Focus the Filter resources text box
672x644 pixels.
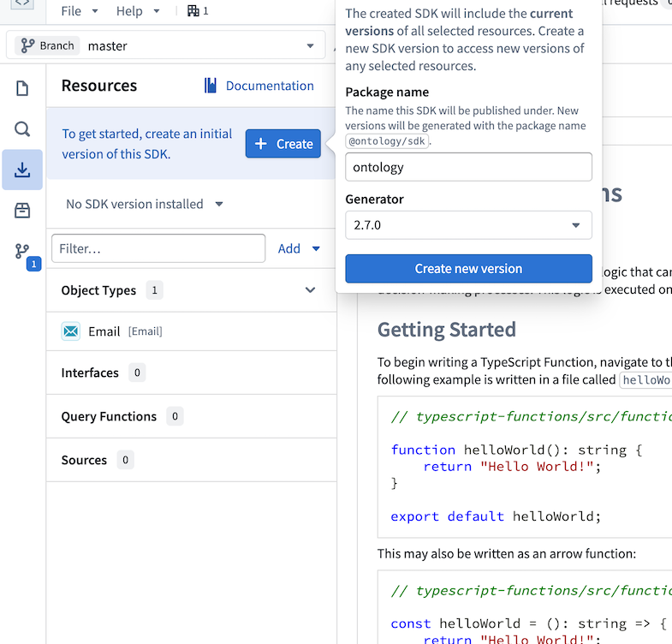click(x=158, y=248)
